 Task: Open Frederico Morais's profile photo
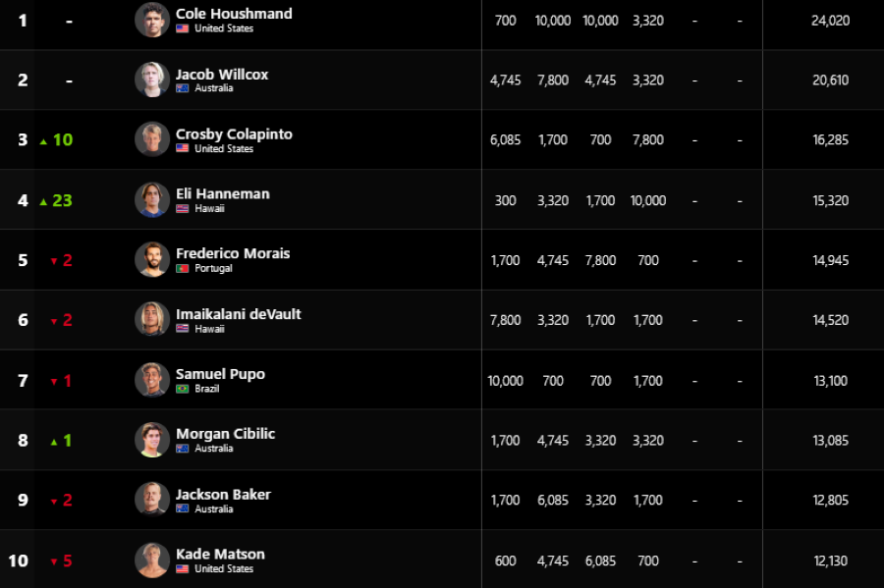[152, 260]
